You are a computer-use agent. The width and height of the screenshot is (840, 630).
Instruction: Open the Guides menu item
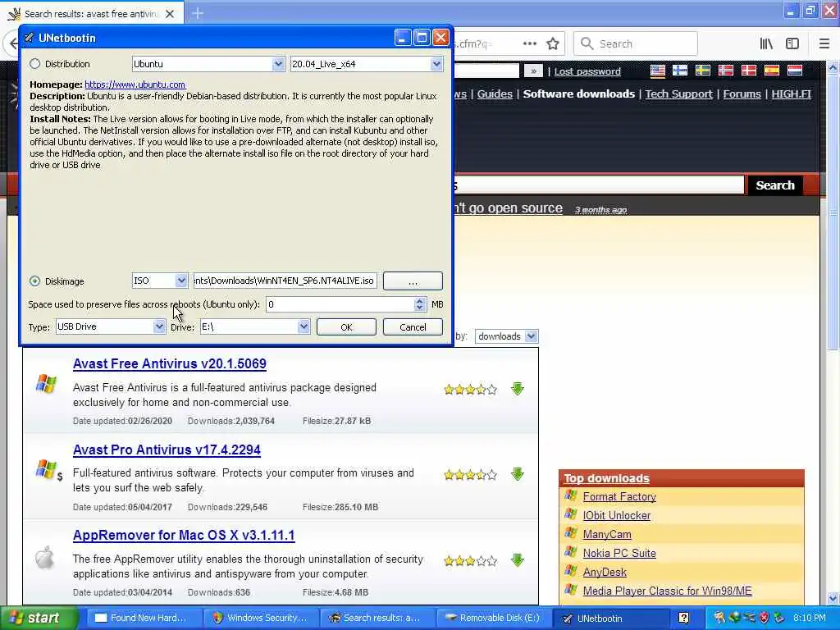pos(495,94)
